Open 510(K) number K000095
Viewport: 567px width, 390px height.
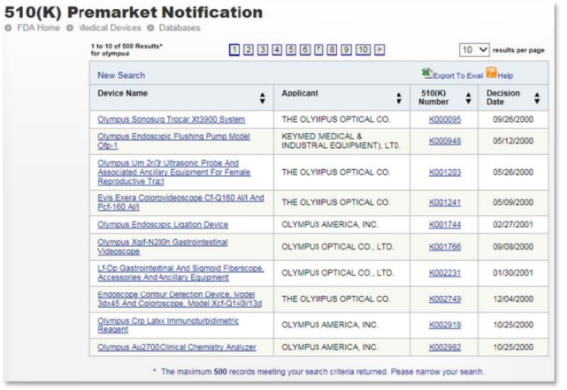(445, 119)
